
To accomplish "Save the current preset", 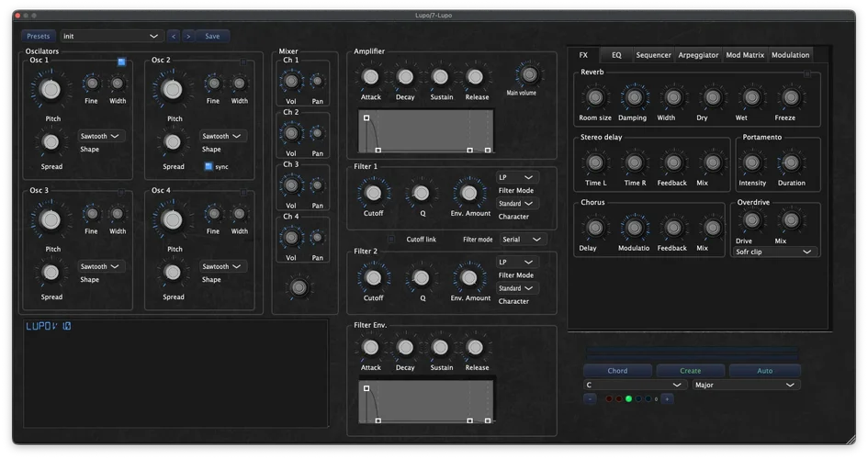I will click(x=212, y=36).
